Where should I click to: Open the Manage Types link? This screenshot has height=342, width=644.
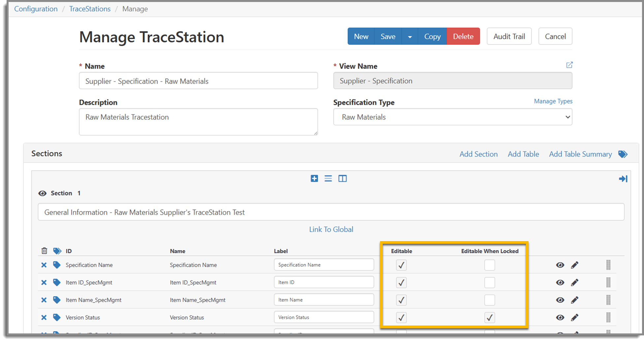coord(553,101)
